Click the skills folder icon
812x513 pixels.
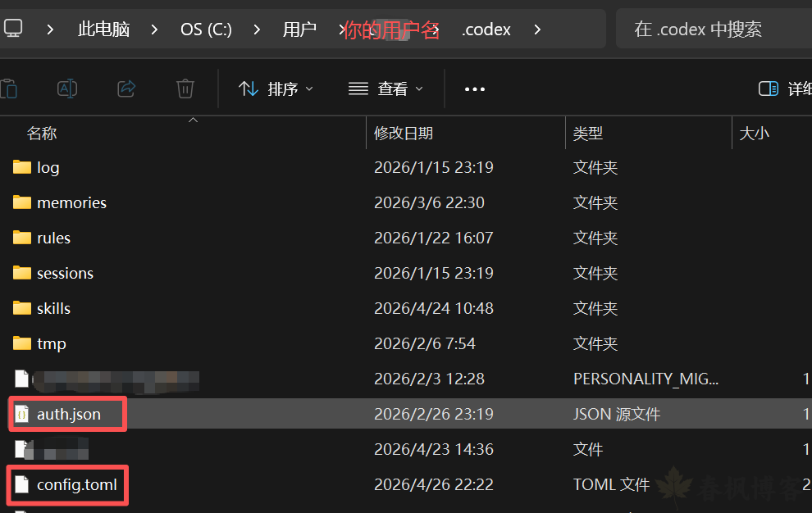point(22,308)
